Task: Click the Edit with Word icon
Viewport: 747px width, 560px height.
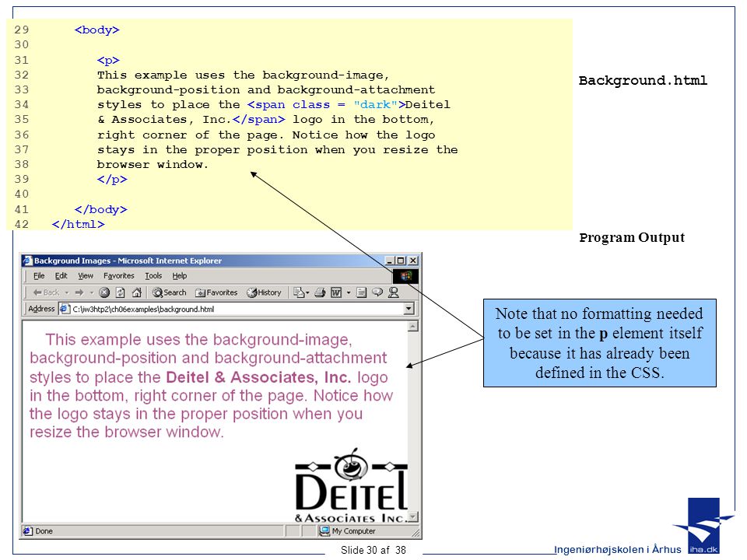Action: pos(336,292)
